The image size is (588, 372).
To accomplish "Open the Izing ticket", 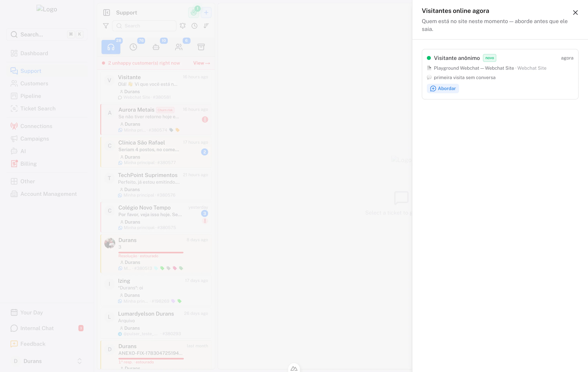I will pyautogui.click(x=156, y=291).
